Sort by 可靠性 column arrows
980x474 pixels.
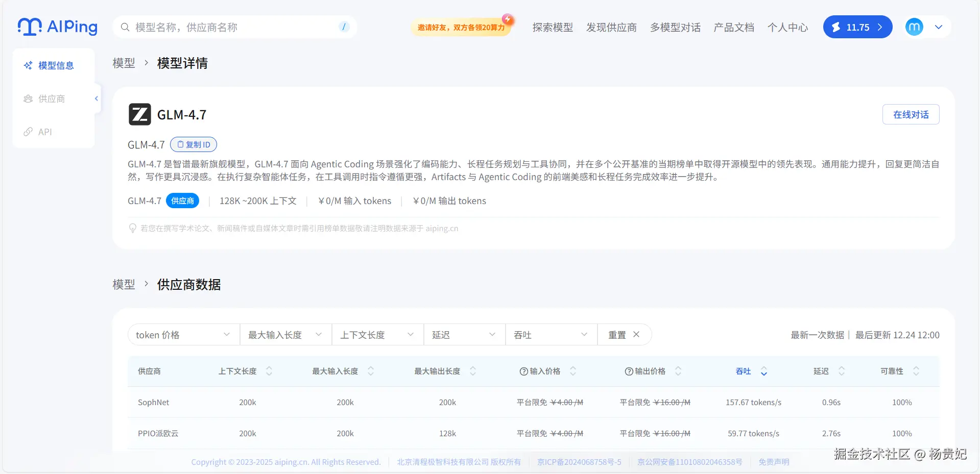click(916, 371)
